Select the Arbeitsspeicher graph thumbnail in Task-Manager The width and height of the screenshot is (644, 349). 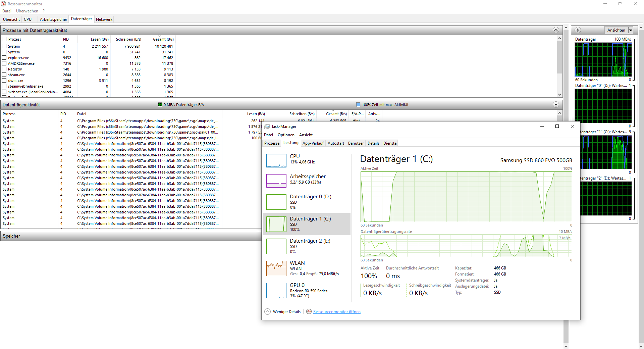[x=276, y=181]
